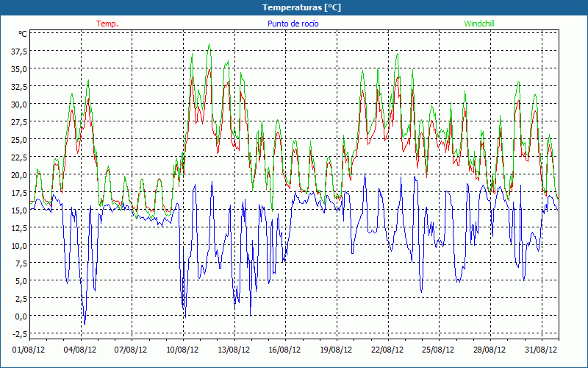This screenshot has width=588, height=368.
Task: Click the 30,0 y-axis value
Action: 19,105
